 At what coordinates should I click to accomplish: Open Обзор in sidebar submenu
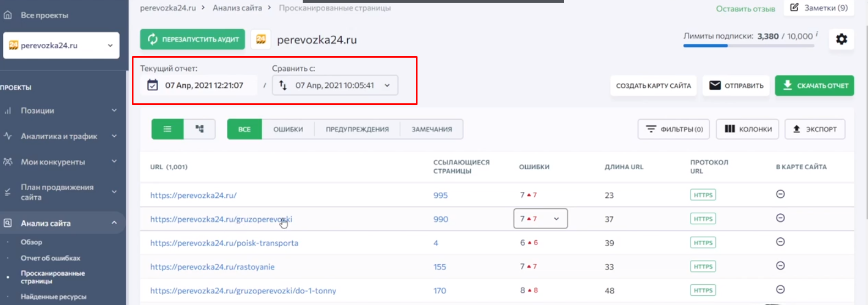31,242
